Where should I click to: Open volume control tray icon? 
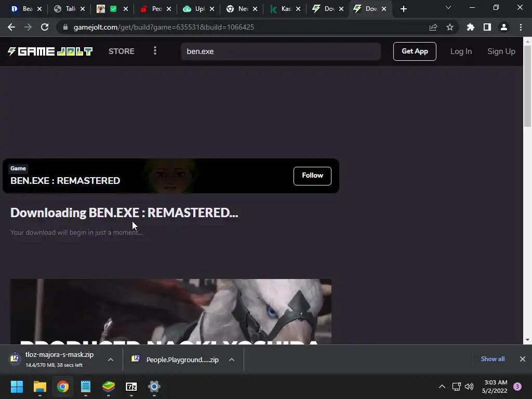coord(469,387)
